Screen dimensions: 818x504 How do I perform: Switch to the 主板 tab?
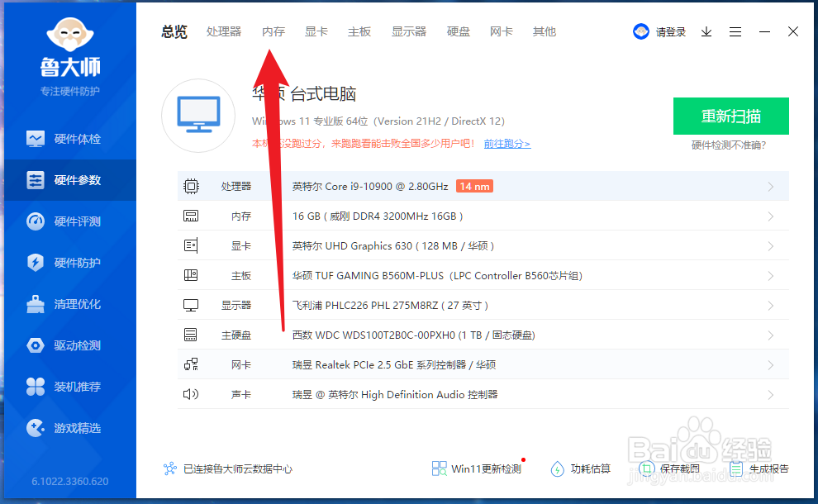pyautogui.click(x=359, y=32)
